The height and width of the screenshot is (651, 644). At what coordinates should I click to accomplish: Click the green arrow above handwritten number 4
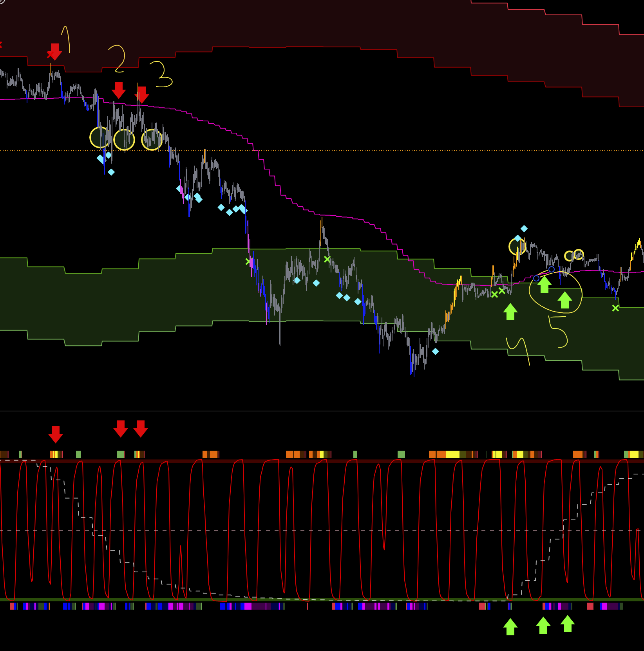(x=510, y=312)
